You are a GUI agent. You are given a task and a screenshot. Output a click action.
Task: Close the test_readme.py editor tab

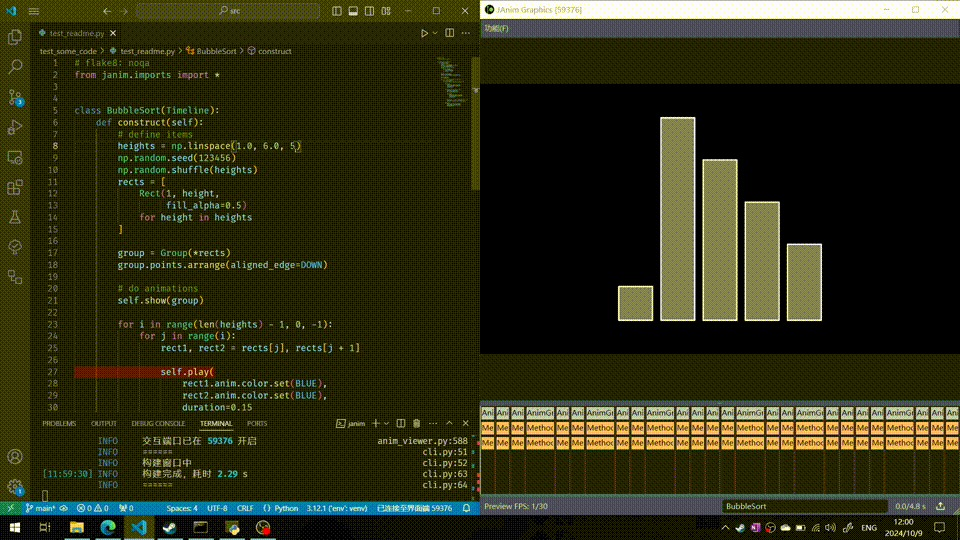pyautogui.click(x=113, y=33)
